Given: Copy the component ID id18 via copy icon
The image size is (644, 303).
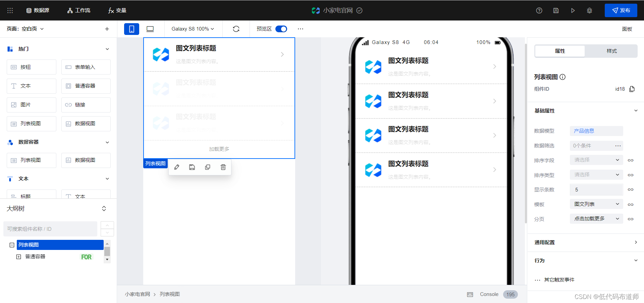Looking at the screenshot, I should pos(632,89).
